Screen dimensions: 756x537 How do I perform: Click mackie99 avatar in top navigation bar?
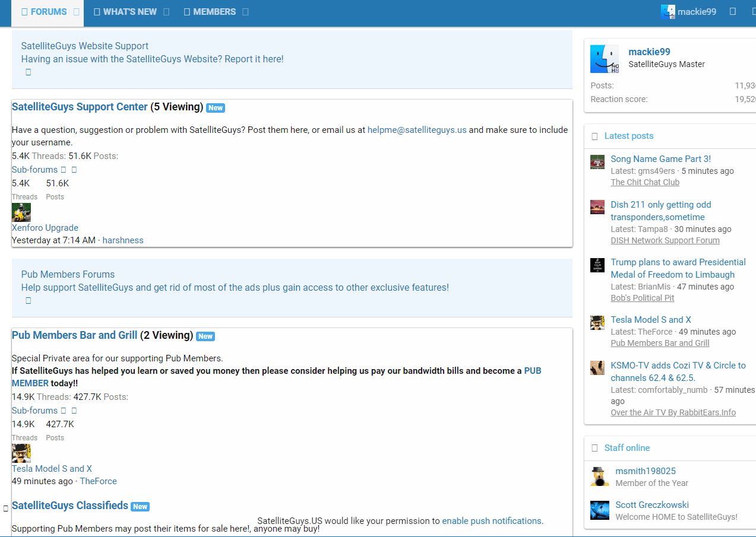(668, 12)
